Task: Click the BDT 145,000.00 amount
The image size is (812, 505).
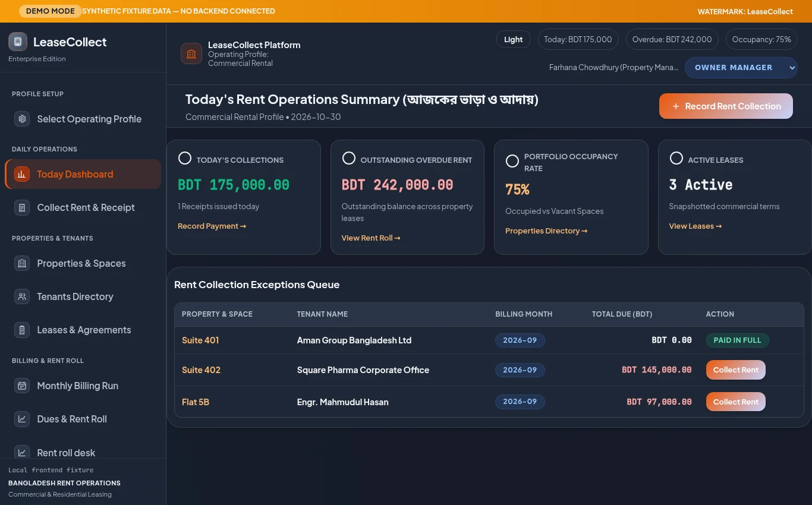Action: [x=657, y=370]
